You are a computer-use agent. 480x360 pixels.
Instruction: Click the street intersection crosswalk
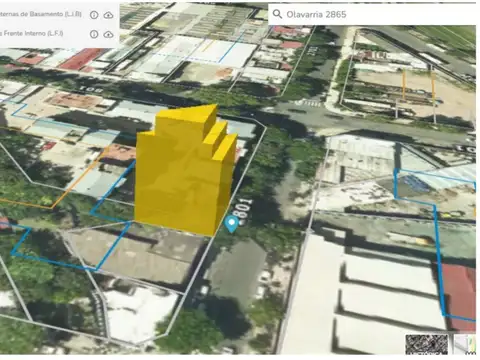point(308,104)
